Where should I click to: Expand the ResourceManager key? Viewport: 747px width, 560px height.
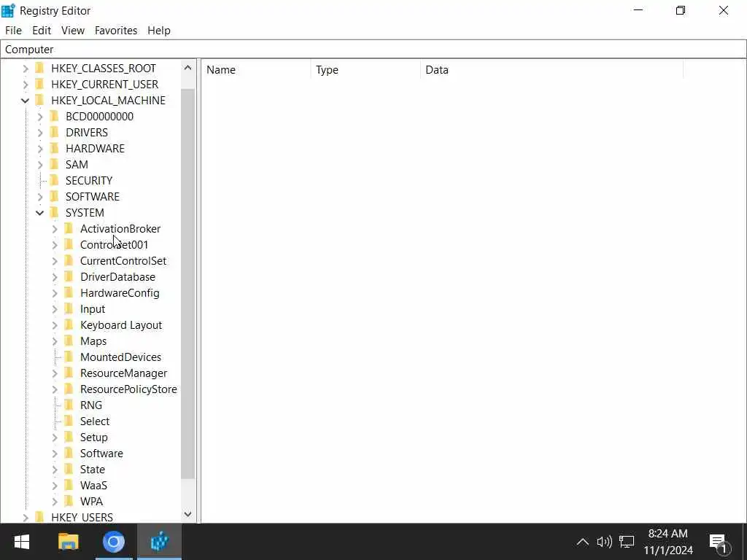55,373
